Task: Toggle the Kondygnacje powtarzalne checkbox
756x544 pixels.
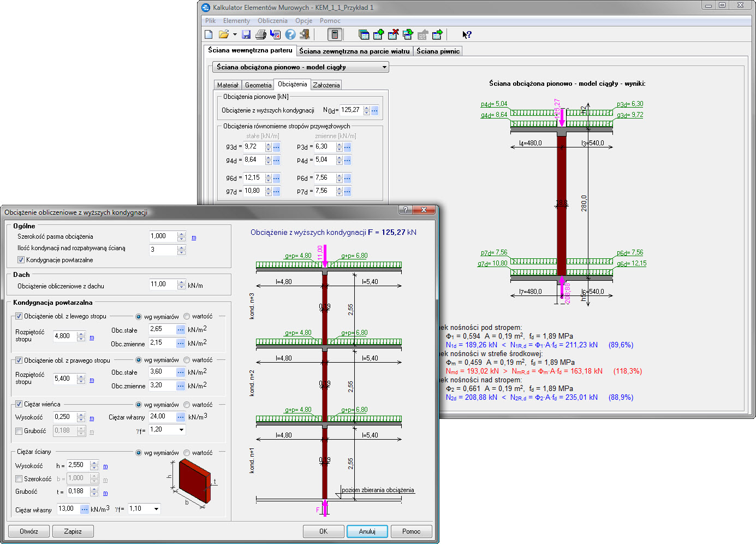Action: point(21,260)
